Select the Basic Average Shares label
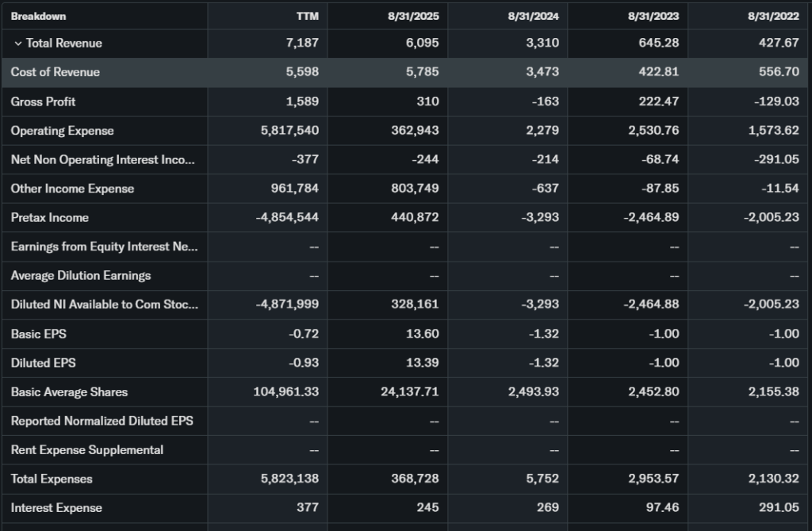 pyautogui.click(x=69, y=392)
